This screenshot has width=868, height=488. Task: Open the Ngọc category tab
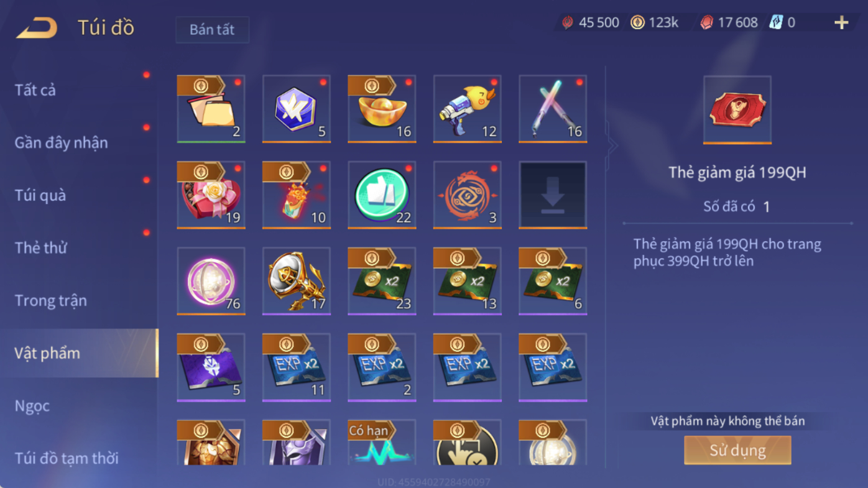coord(32,405)
